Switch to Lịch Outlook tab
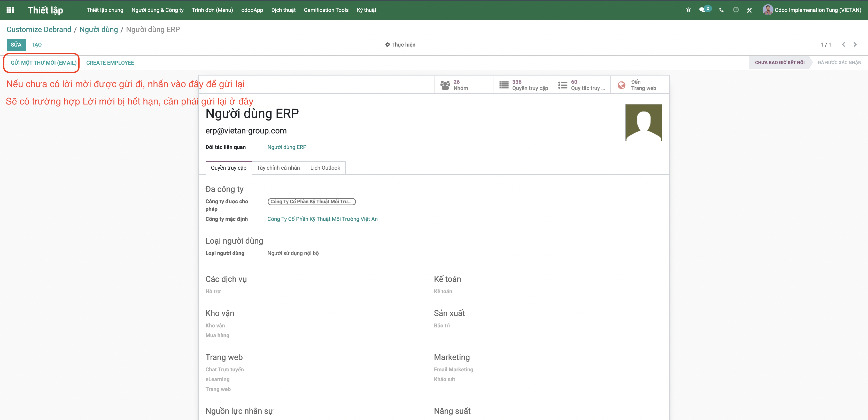This screenshot has height=420, width=868. 325,168
